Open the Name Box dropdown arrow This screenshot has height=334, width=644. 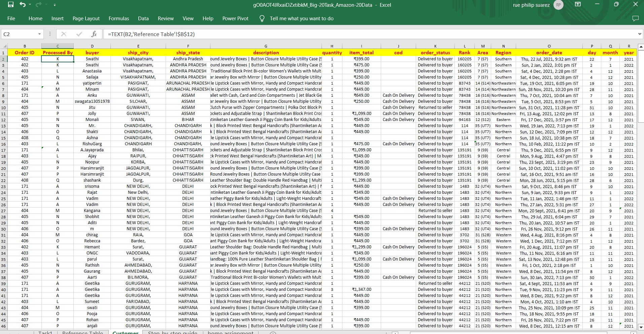[39, 34]
